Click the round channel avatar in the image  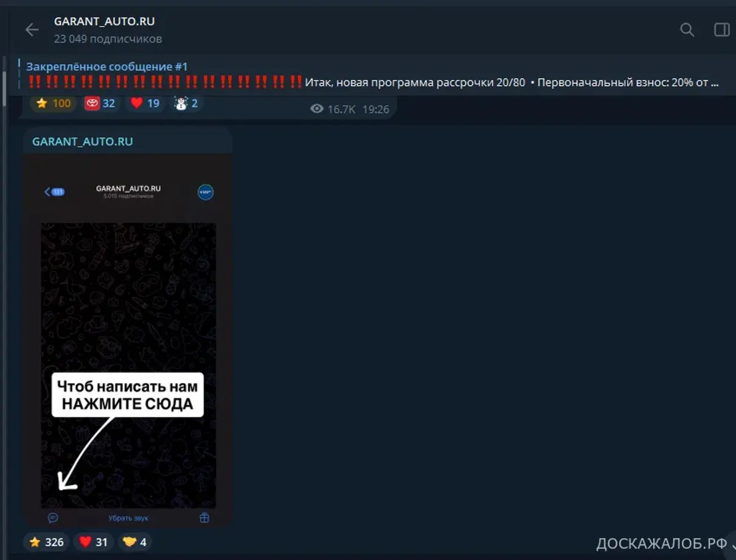(206, 192)
